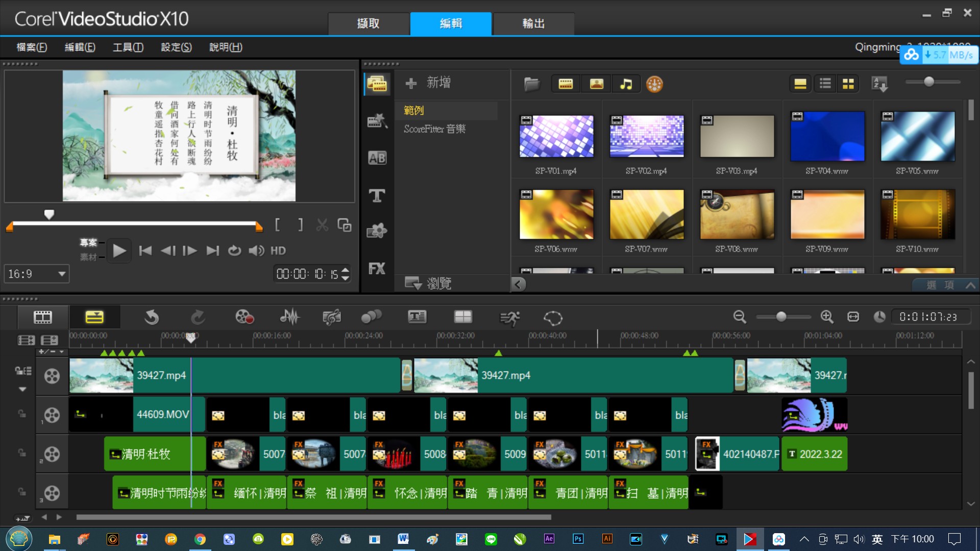Toggle HD preview mode
Image resolution: width=980 pixels, height=551 pixels.
pyautogui.click(x=278, y=251)
